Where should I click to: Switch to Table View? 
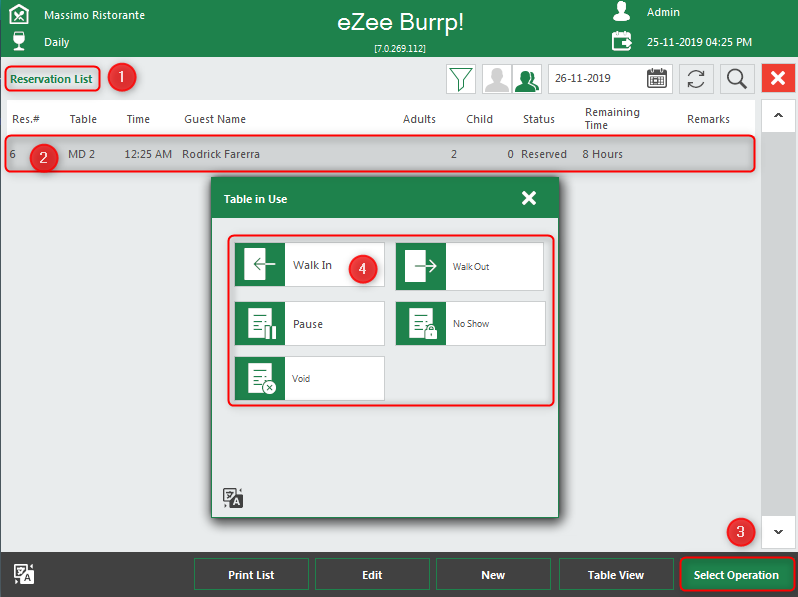[616, 575]
